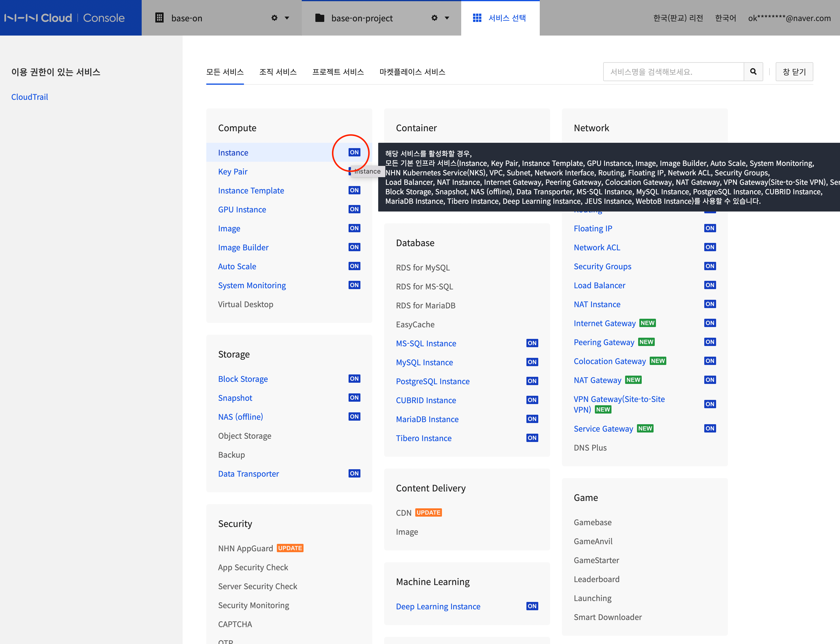840x644 pixels.
Task: Click the UPDATE badge next to CDN
Action: [428, 512]
